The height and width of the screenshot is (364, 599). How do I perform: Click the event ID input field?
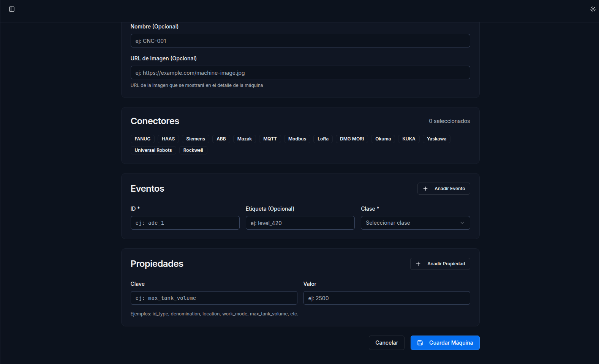pos(185,223)
